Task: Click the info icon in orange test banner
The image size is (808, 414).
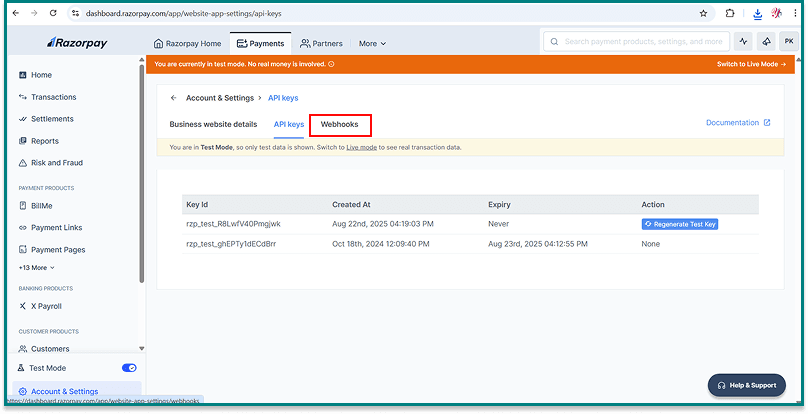Action: [x=331, y=64]
